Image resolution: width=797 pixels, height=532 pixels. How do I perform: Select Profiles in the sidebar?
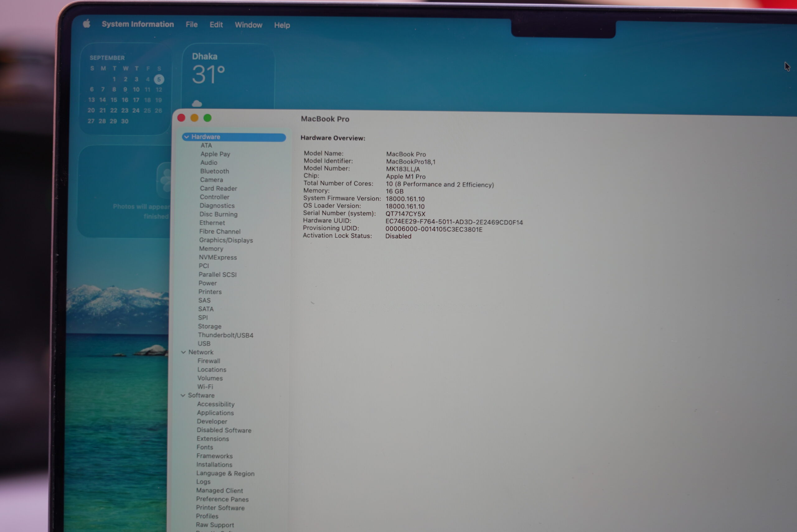(x=207, y=516)
